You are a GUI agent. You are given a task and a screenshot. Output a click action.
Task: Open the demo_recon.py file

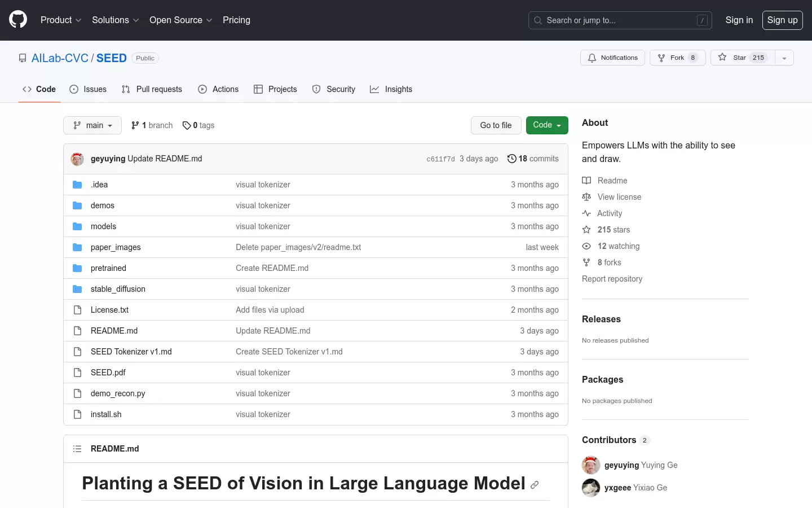tap(118, 393)
